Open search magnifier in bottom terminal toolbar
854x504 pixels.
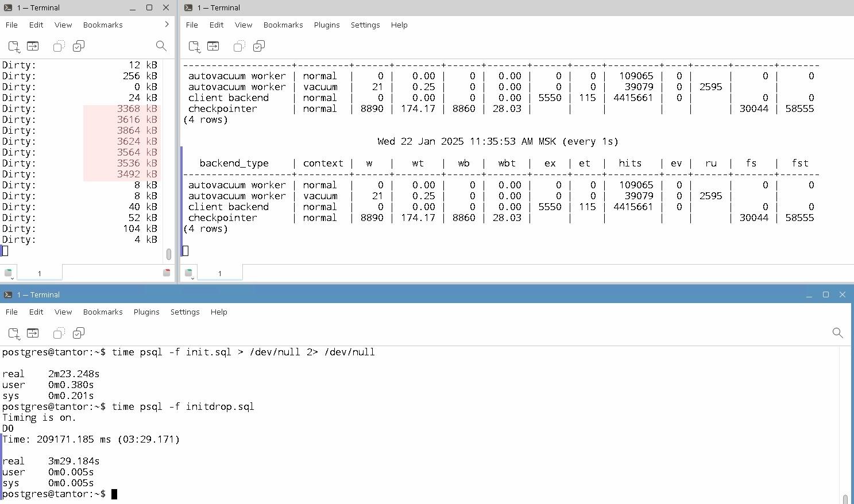(x=837, y=334)
